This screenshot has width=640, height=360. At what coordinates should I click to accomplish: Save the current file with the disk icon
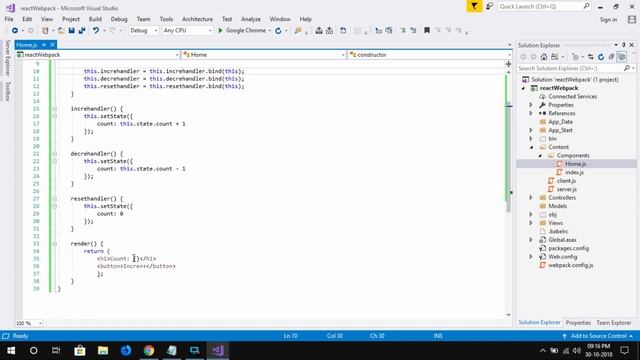(71, 31)
